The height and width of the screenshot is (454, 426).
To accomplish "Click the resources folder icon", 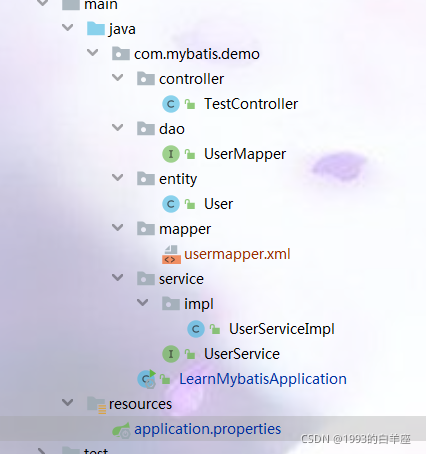I will tap(97, 405).
